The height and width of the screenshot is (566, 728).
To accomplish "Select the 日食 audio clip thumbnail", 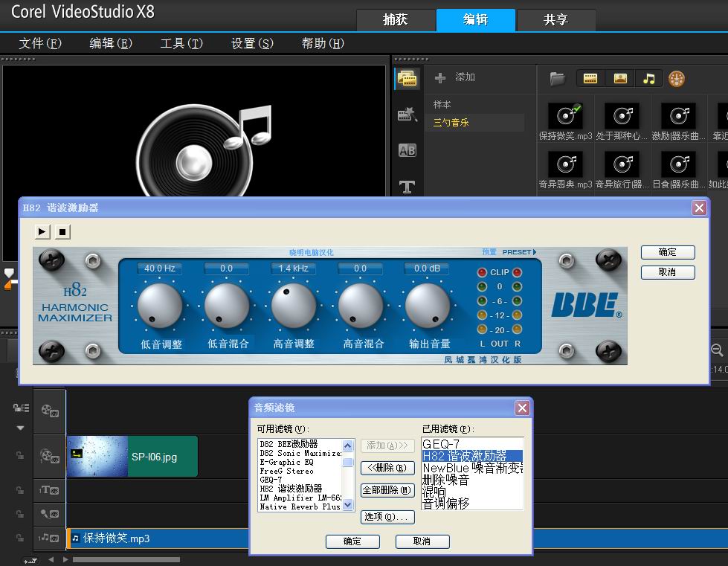I will (x=678, y=164).
